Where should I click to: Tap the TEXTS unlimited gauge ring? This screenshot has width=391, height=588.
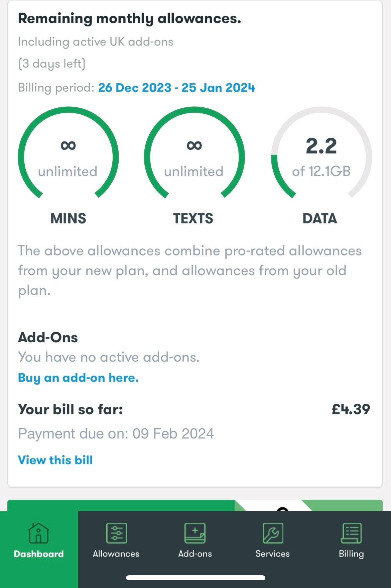point(194,153)
